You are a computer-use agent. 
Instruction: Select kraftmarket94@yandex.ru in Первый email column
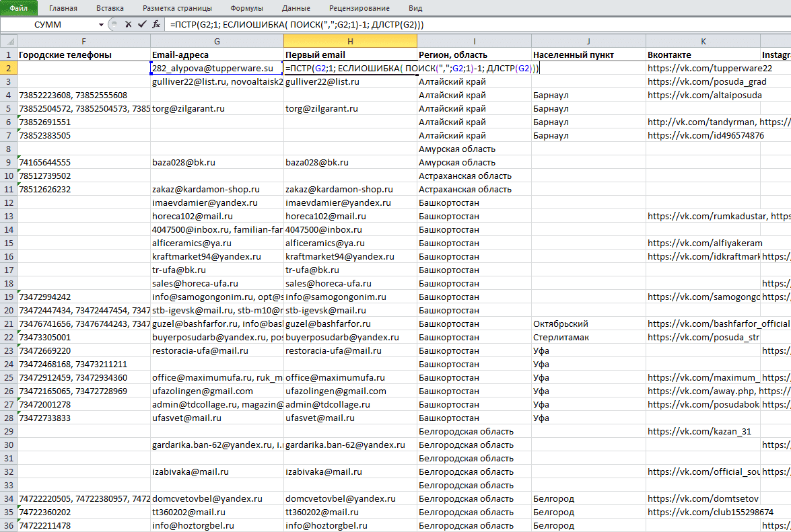coord(350,256)
